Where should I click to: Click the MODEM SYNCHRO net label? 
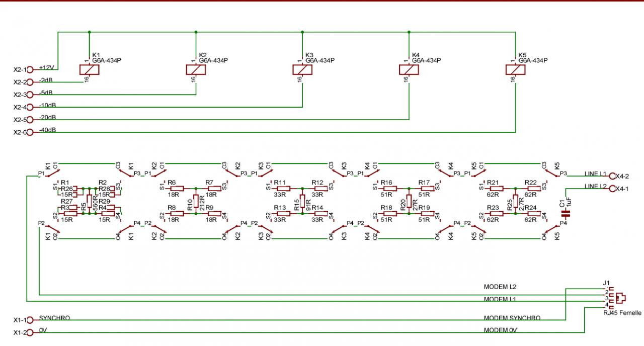click(512, 318)
